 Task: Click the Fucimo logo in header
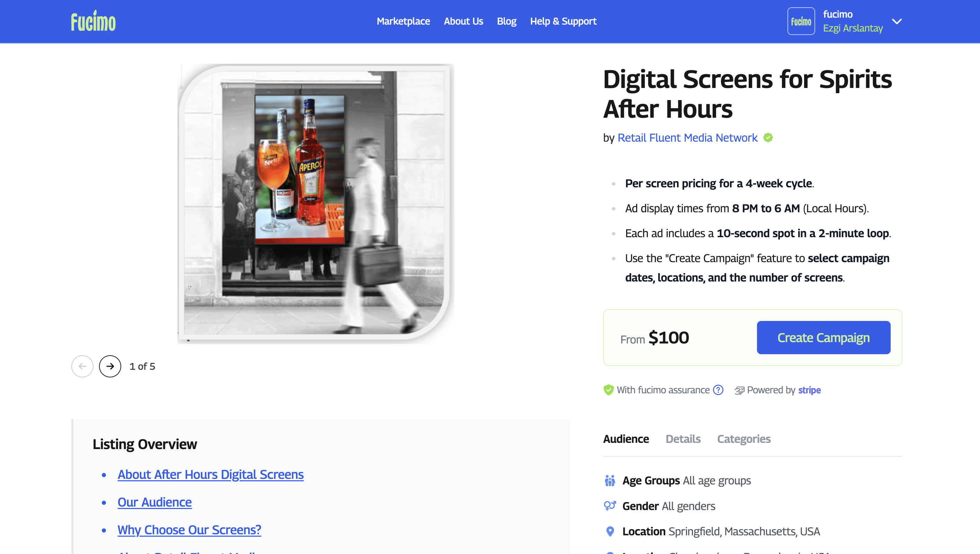tap(93, 21)
